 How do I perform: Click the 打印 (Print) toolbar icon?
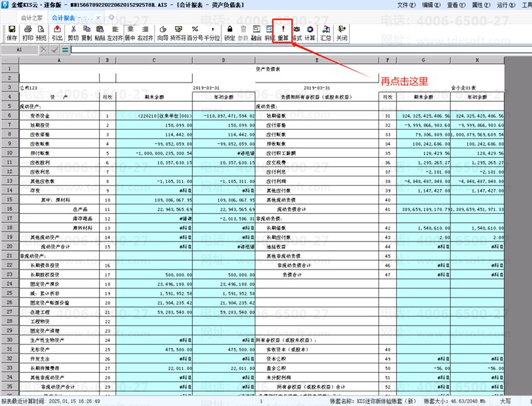click(28, 33)
